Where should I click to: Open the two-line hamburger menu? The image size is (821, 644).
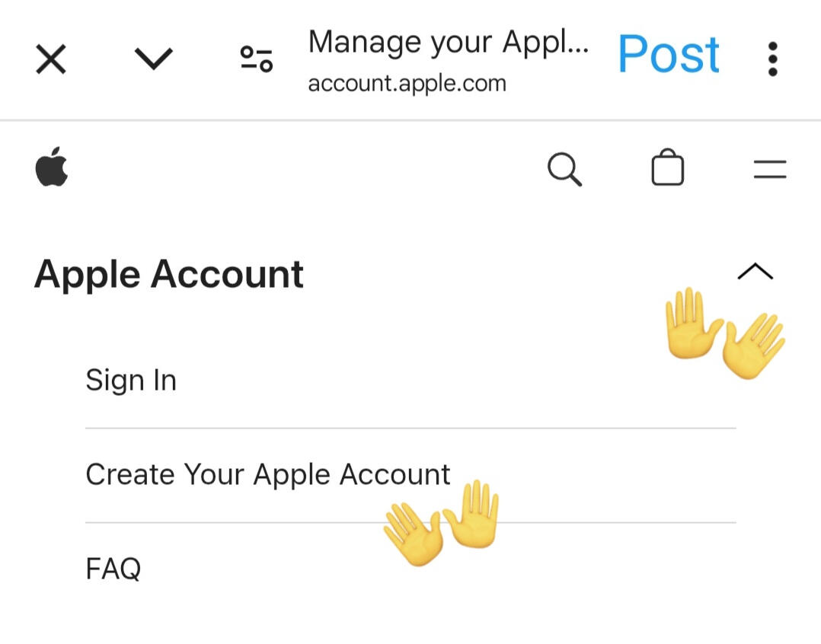tap(769, 169)
